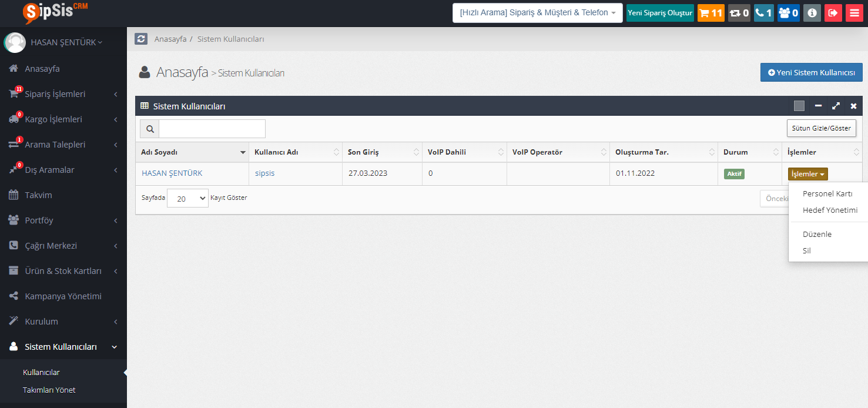Choose Düzenle in the İşlemler menu
Image resolution: width=868 pixels, height=408 pixels.
(817, 234)
